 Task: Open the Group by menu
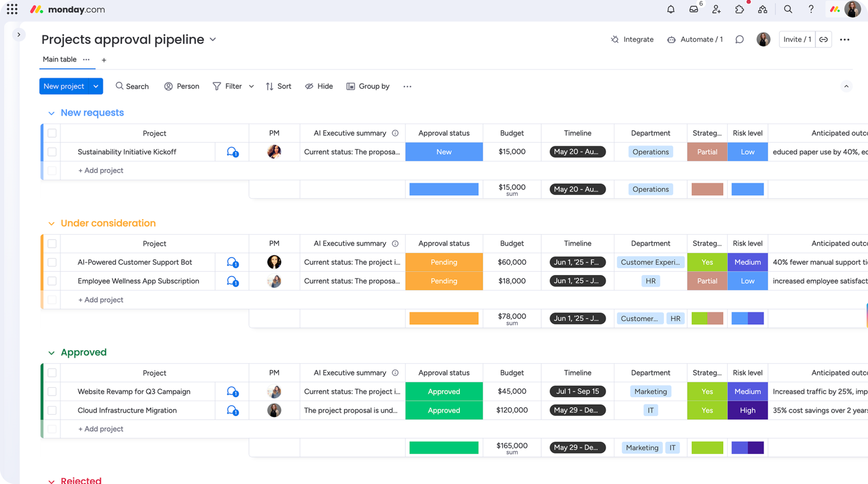point(368,87)
